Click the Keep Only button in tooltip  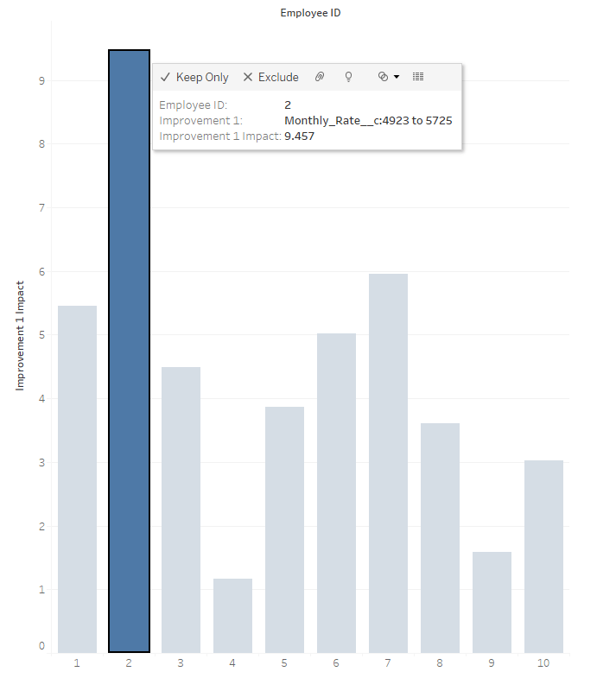pyautogui.click(x=194, y=77)
